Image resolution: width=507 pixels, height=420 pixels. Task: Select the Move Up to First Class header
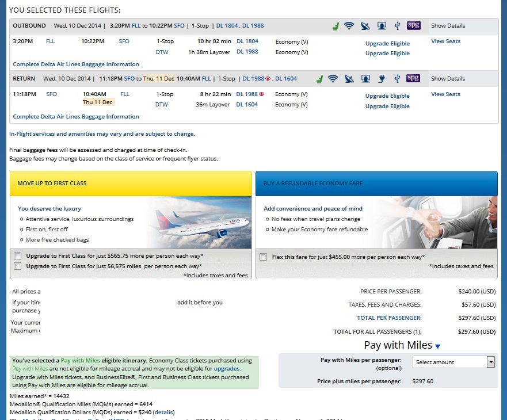tap(131, 184)
